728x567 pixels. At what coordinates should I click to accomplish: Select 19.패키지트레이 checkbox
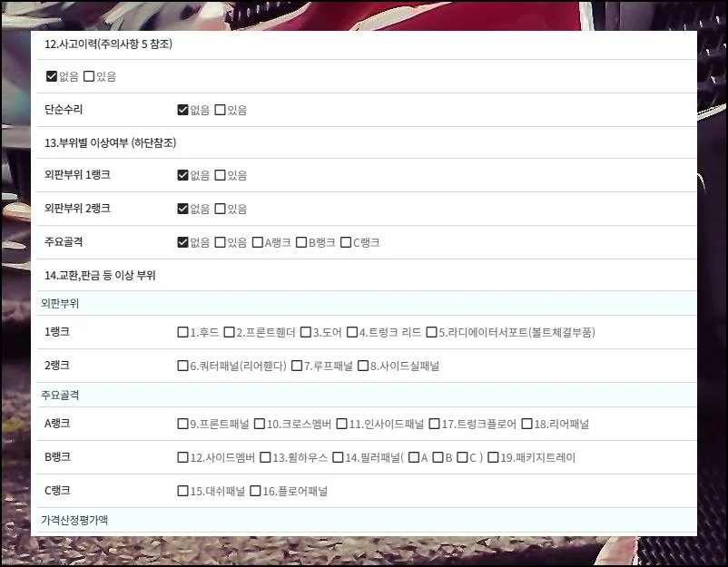[x=493, y=457]
